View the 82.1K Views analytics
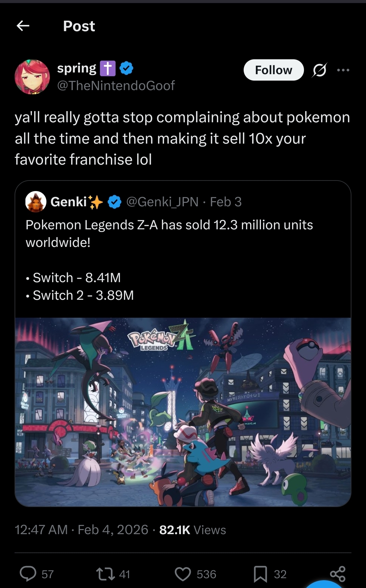The width and height of the screenshot is (366, 588). coord(192,530)
